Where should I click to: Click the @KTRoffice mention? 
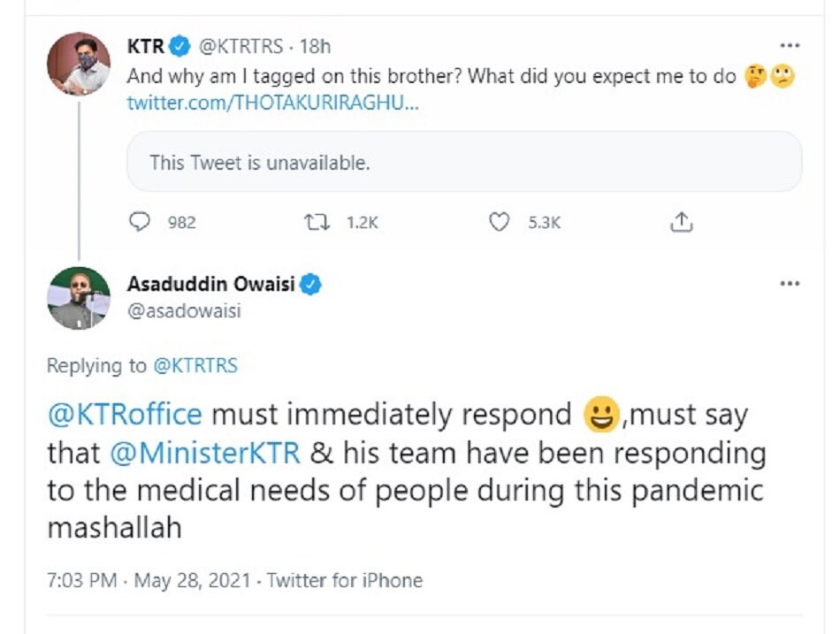click(125, 413)
